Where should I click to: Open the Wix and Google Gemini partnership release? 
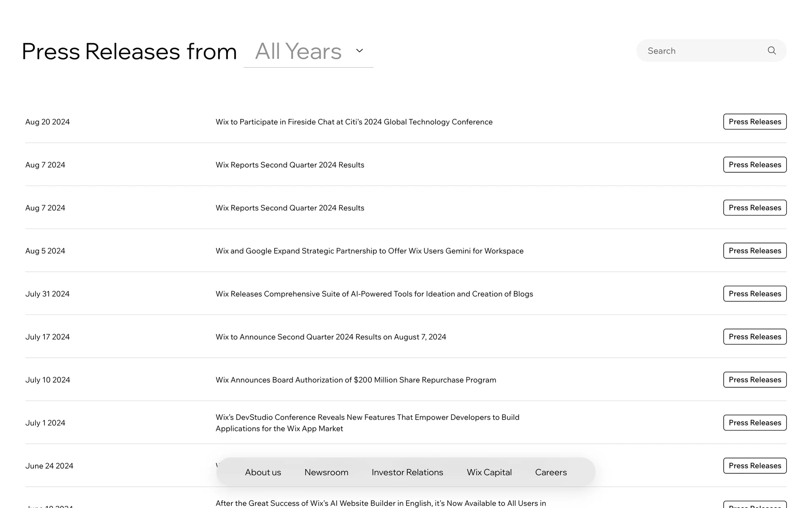coord(369,251)
